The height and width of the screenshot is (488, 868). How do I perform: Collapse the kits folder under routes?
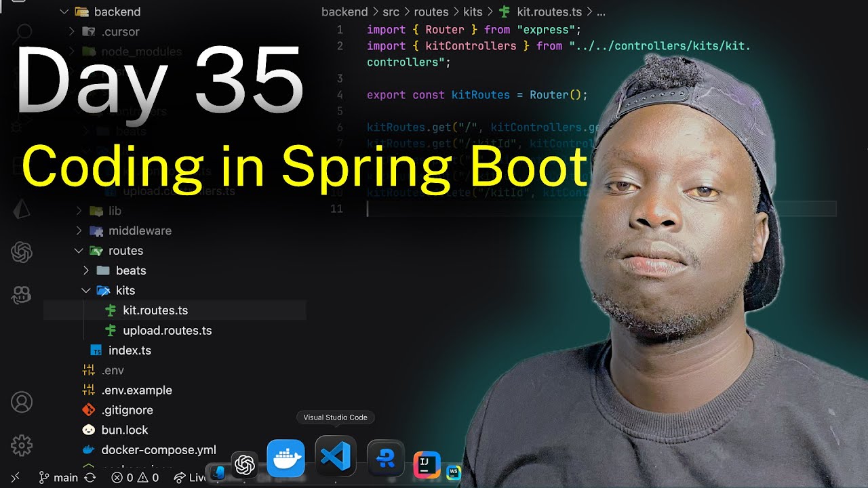(x=86, y=291)
